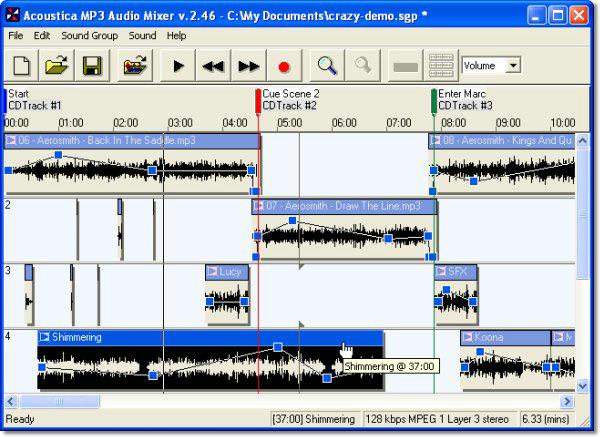The image size is (600, 437).
Task: Add a sound file with the import folder icon
Action: tap(135, 66)
